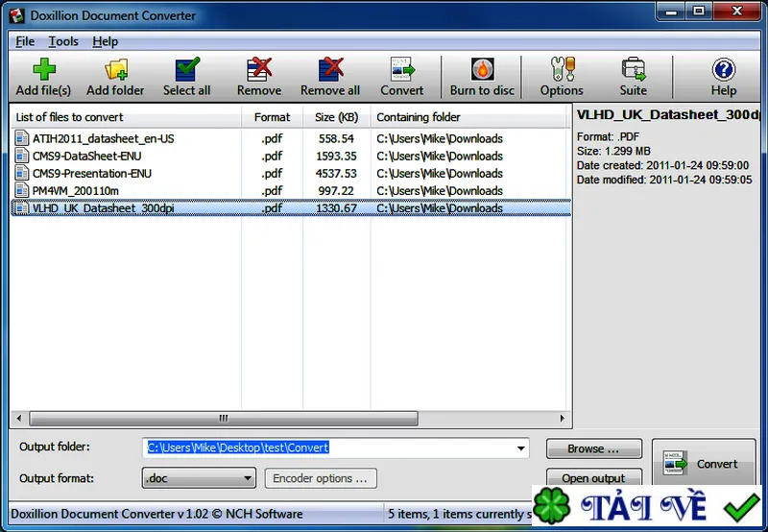Click the Open output button

coord(593,477)
